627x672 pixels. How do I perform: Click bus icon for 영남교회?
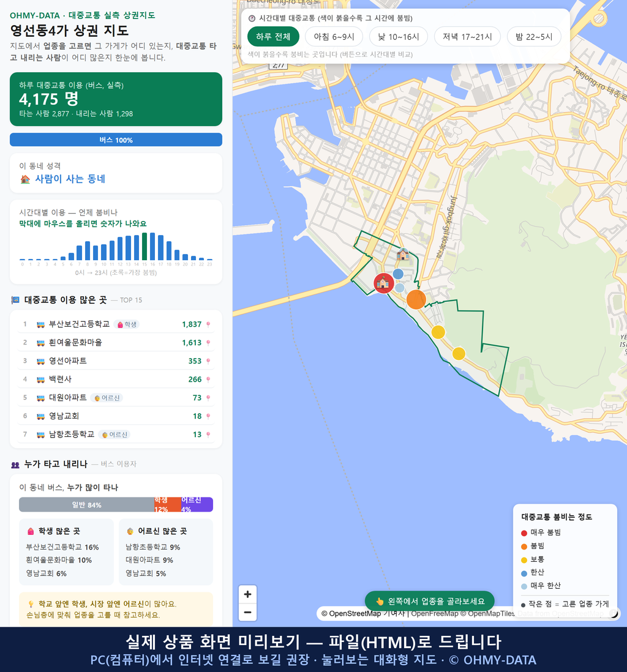click(x=41, y=416)
